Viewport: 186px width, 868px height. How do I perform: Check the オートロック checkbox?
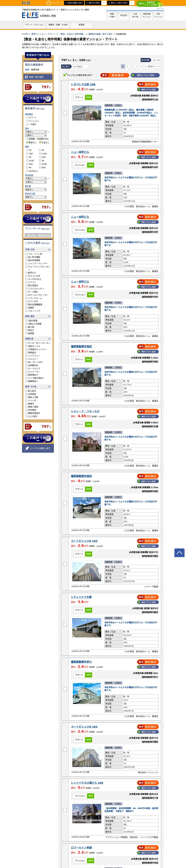pyautogui.click(x=26, y=368)
